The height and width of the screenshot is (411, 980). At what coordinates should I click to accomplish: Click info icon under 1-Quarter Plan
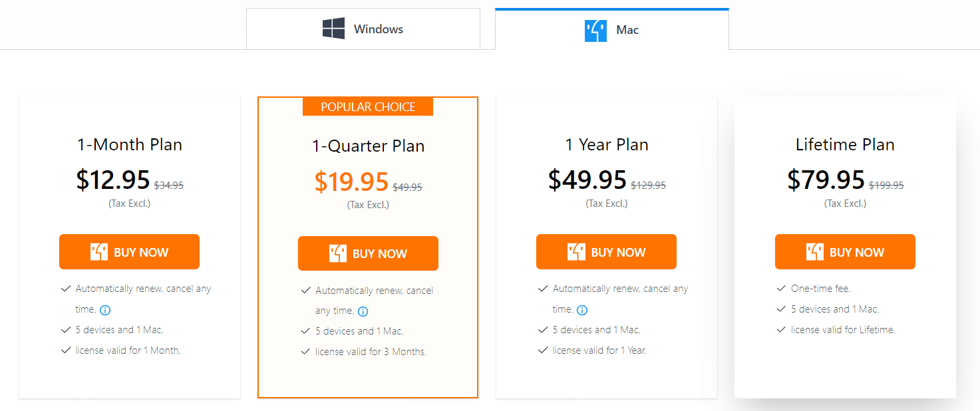click(x=363, y=311)
